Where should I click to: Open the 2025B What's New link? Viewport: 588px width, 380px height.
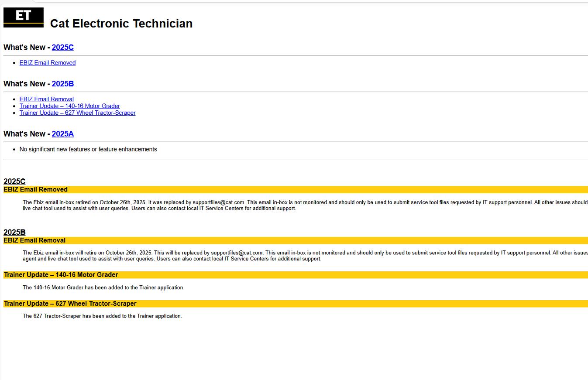click(x=62, y=83)
